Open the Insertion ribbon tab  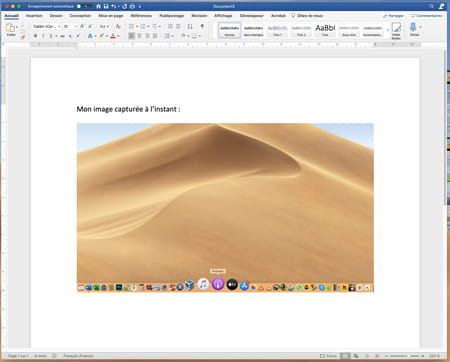click(x=34, y=16)
